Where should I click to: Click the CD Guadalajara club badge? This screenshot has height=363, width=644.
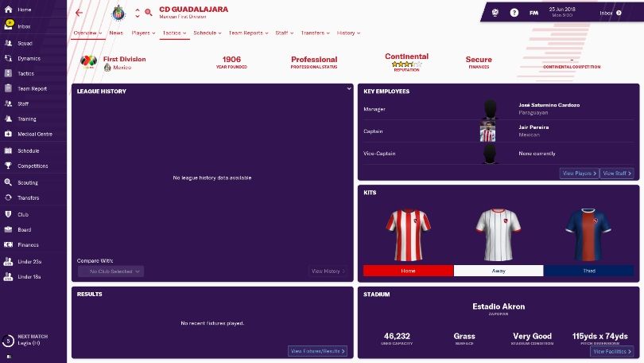[x=118, y=14]
